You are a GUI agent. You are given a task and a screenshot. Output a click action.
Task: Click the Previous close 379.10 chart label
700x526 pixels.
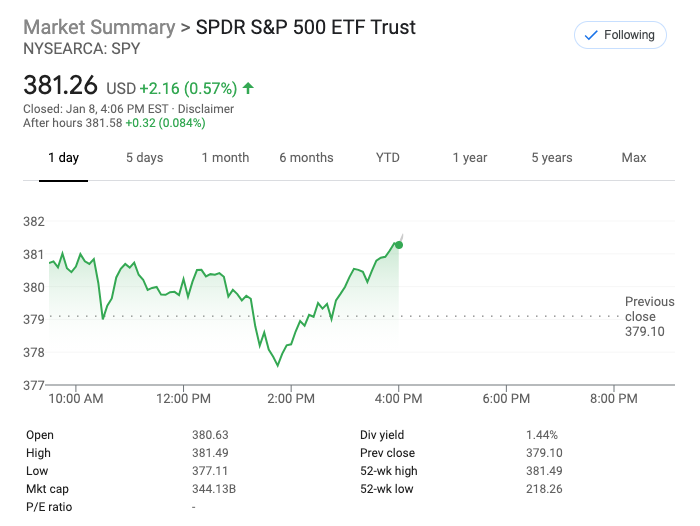click(x=649, y=316)
